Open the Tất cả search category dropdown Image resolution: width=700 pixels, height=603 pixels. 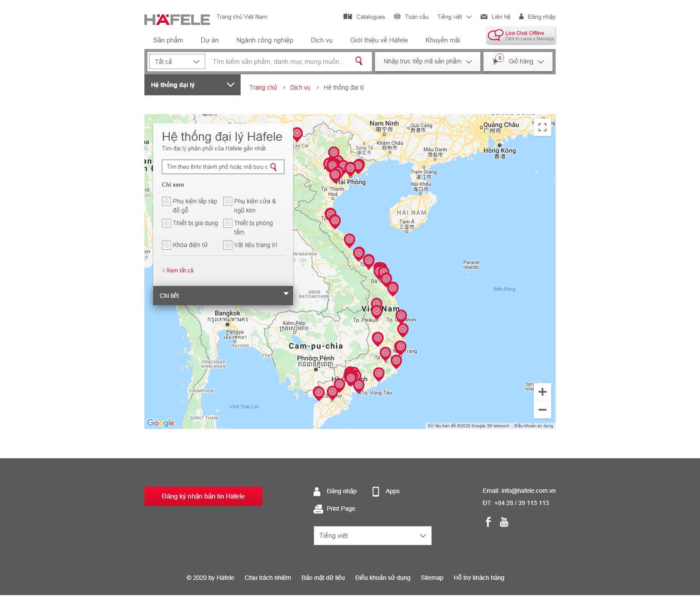point(176,61)
